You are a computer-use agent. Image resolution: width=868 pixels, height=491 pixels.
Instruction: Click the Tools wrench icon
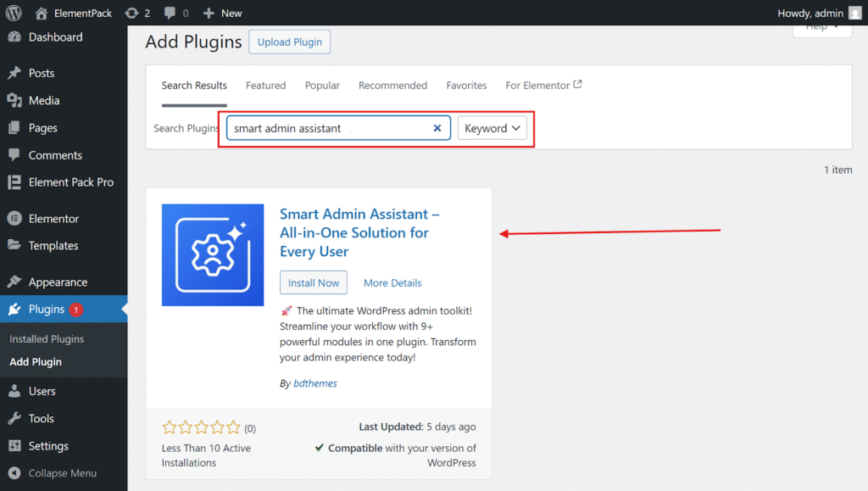pos(14,418)
